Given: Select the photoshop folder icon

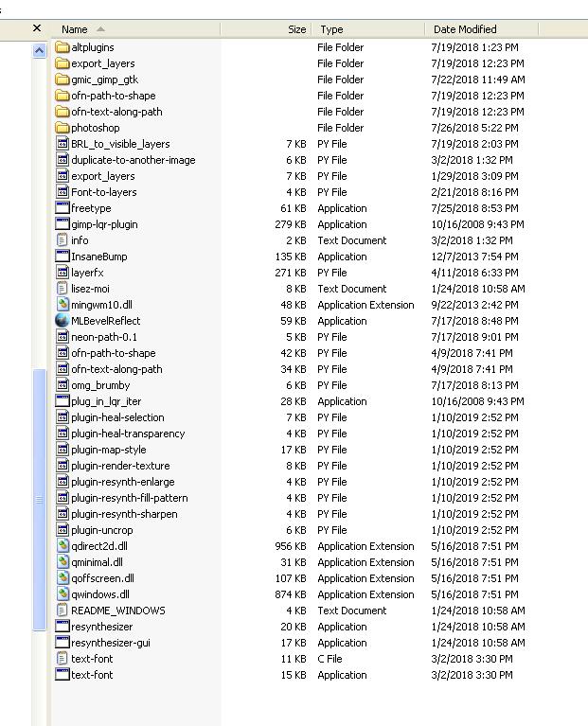Looking at the screenshot, I should 62,128.
